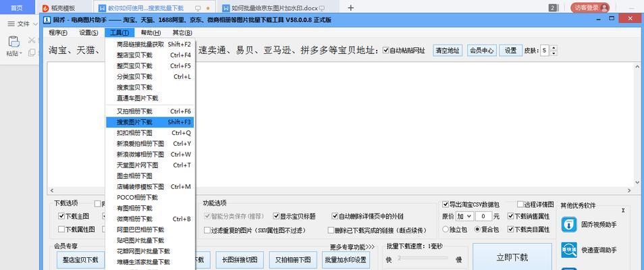The image size is (644, 270).
Task: Choose 分类宝贝下载 menu entry
Action: 151,76
